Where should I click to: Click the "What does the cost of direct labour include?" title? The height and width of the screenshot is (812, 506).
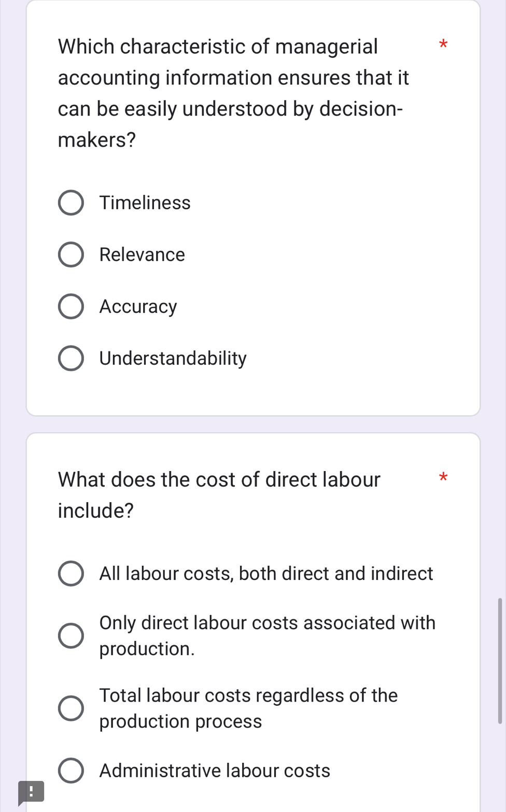click(220, 495)
